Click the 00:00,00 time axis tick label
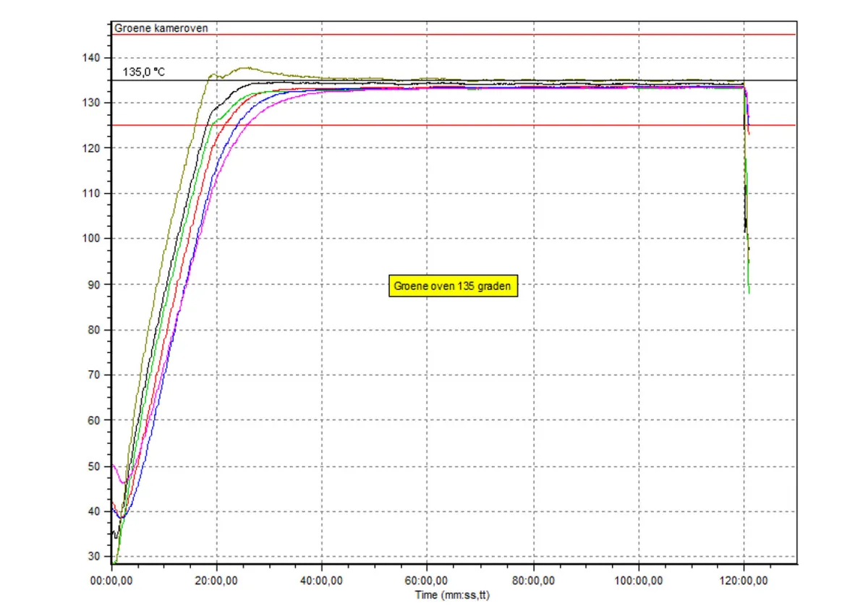The height and width of the screenshot is (614, 868). pyautogui.click(x=112, y=581)
